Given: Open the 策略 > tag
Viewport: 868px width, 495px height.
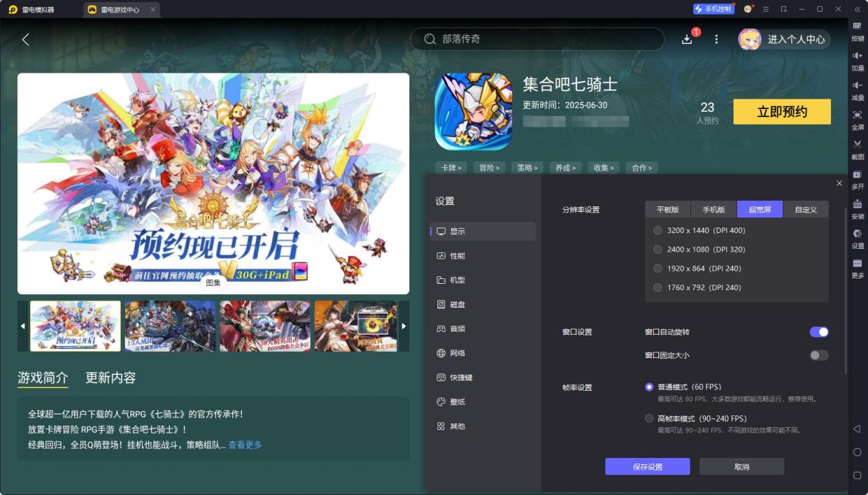Looking at the screenshot, I should point(528,167).
